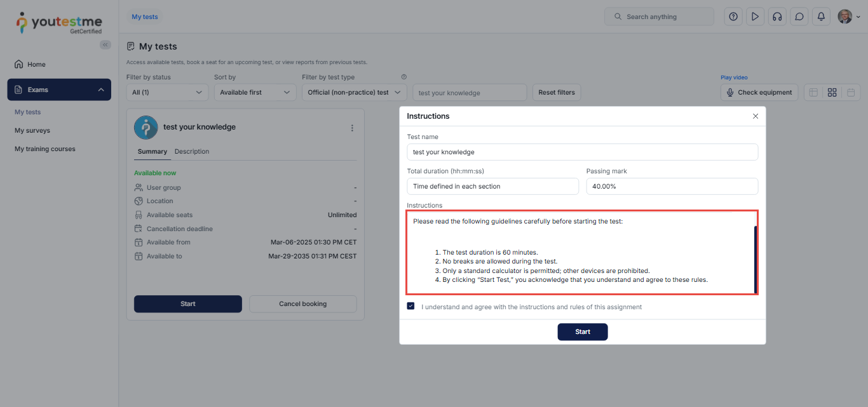Switch to table list view icon
Viewport: 868px width, 407px height.
click(x=813, y=93)
